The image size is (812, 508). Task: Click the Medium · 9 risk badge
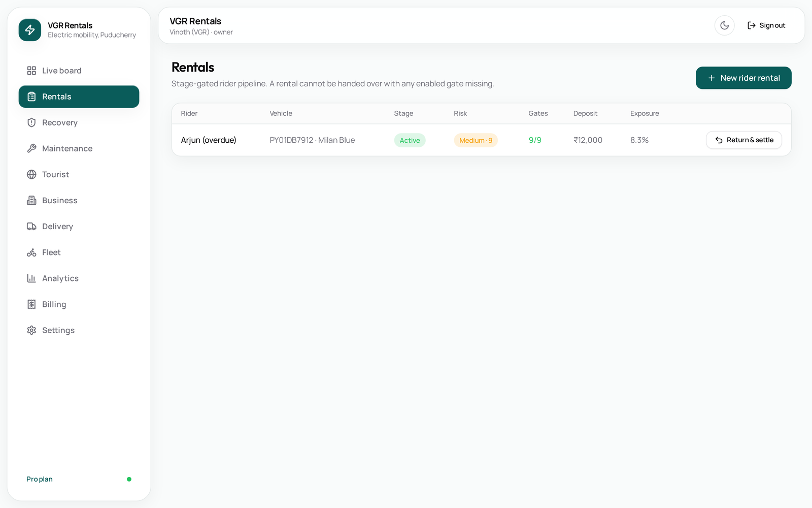click(476, 140)
